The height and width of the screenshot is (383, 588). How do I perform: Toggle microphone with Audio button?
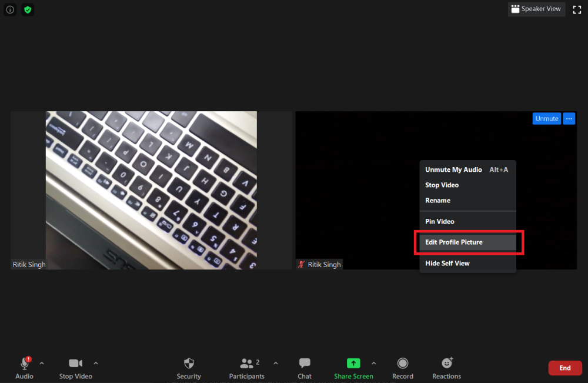coord(25,368)
